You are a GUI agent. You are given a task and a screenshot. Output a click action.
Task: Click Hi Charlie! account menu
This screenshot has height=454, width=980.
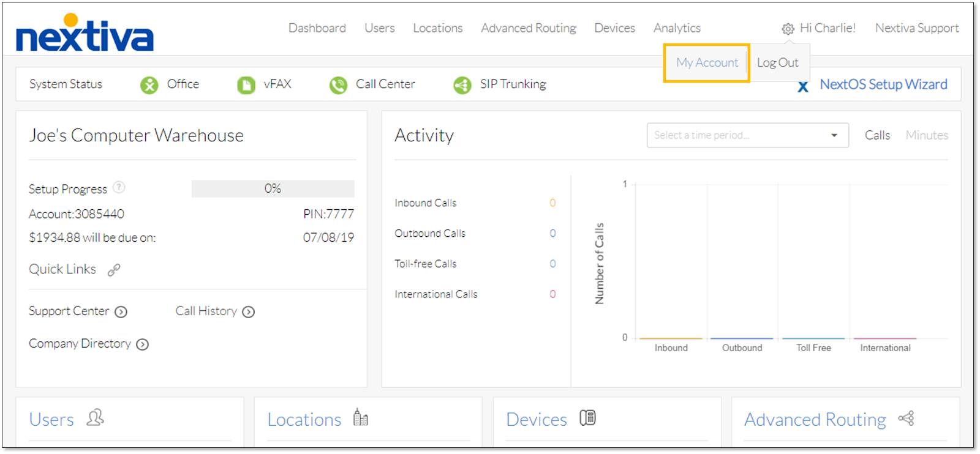point(827,28)
